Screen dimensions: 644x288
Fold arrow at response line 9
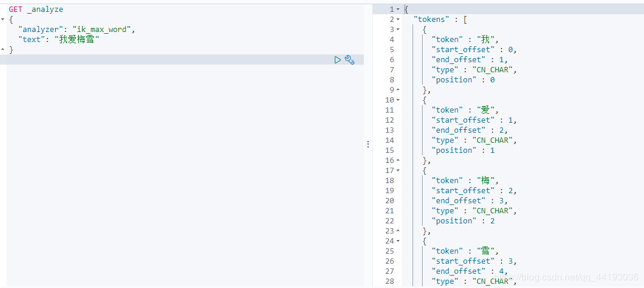pos(398,90)
